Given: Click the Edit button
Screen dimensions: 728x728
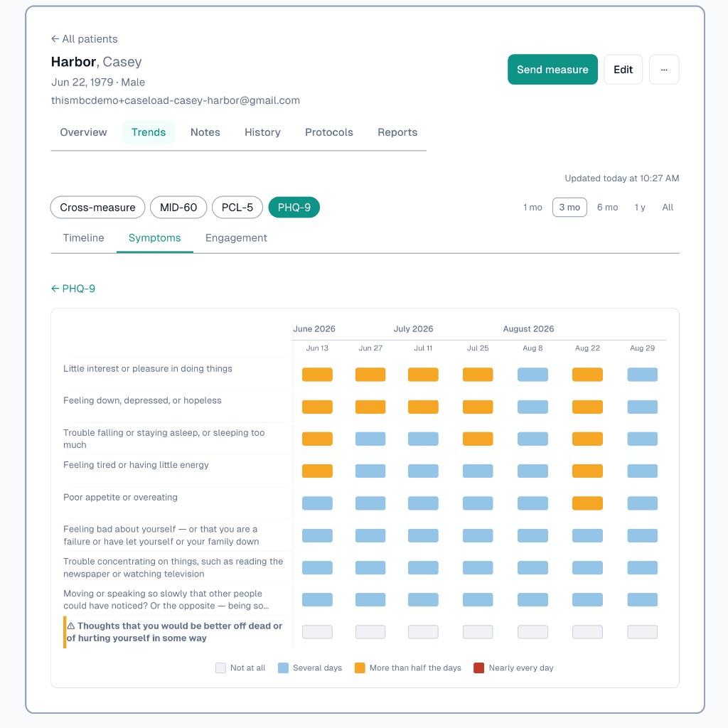Looking at the screenshot, I should pyautogui.click(x=623, y=70).
